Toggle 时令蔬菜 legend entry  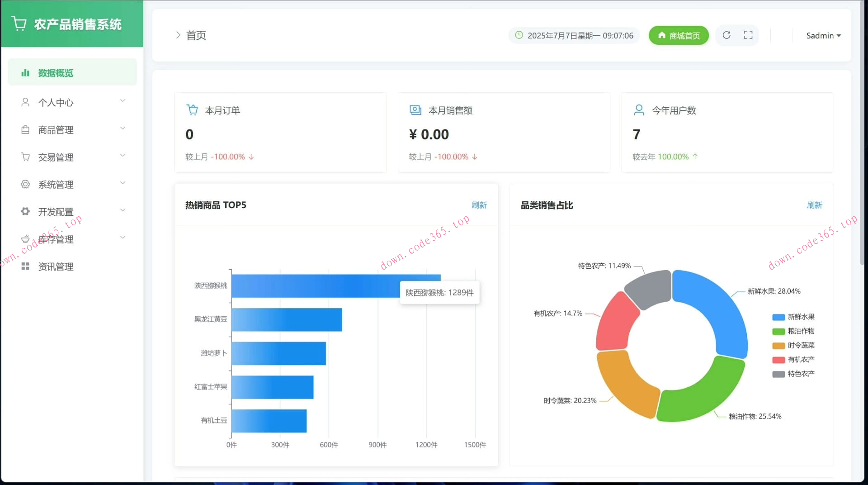point(793,346)
